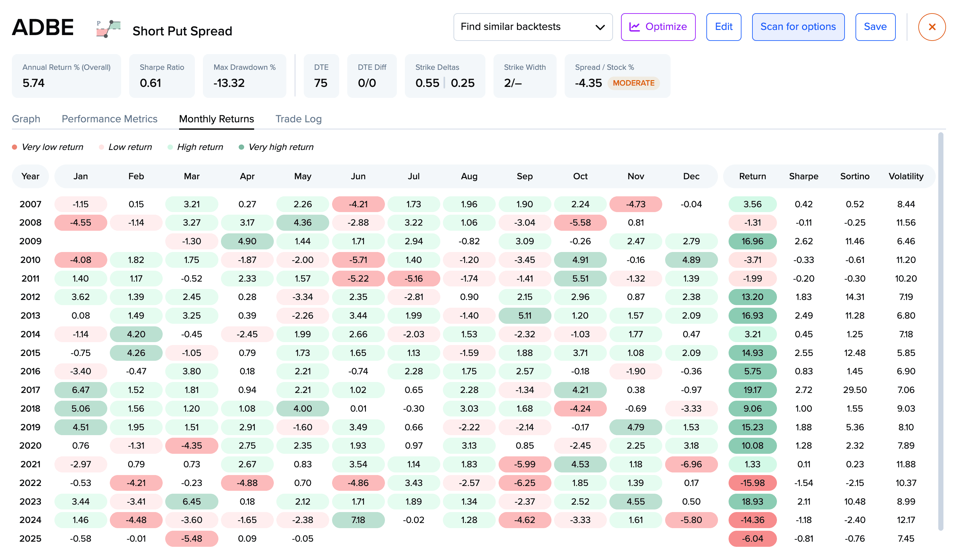Click the 2008 January cell -4.55
The image size is (956, 560).
point(81,223)
